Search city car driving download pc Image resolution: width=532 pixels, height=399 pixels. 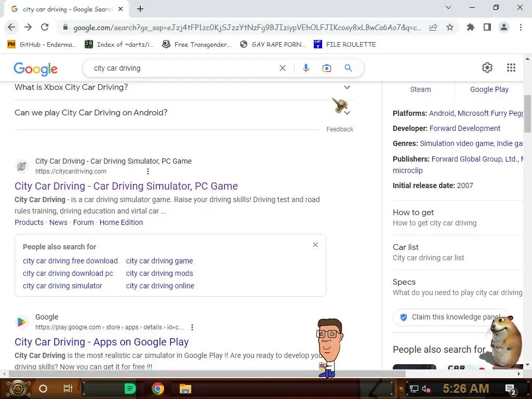click(x=68, y=273)
